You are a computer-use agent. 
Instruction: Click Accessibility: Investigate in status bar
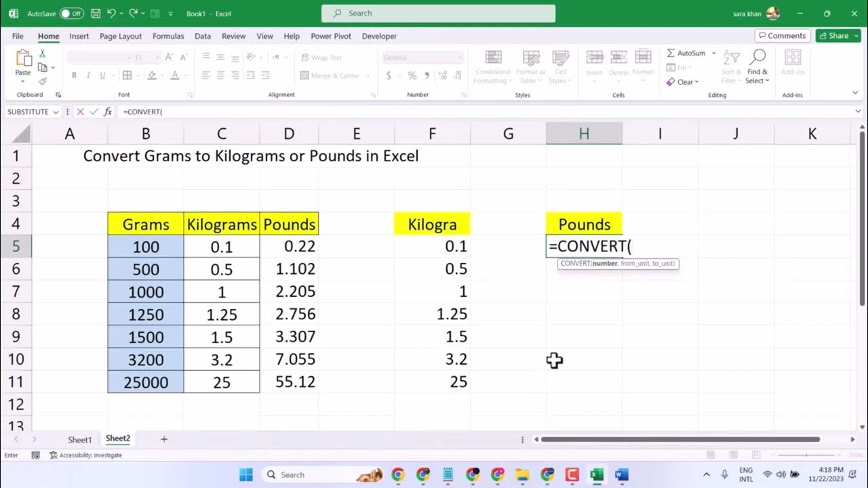[x=85, y=455]
